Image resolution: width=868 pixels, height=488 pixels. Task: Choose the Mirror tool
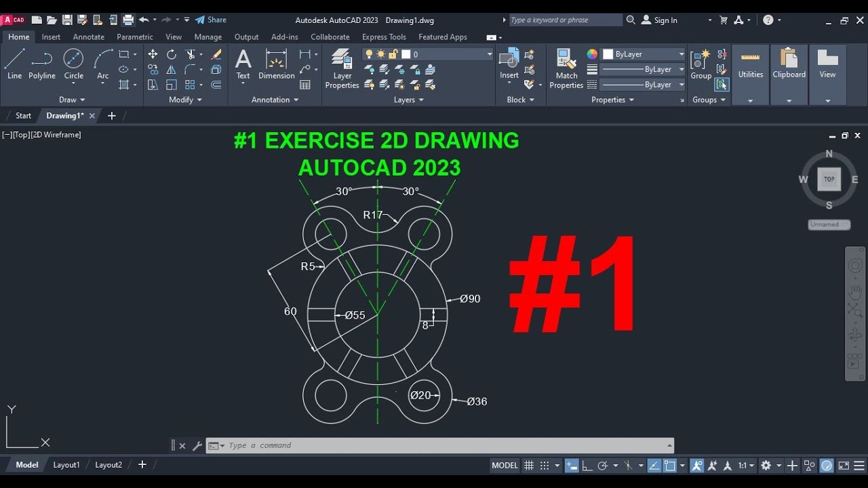[172, 69]
